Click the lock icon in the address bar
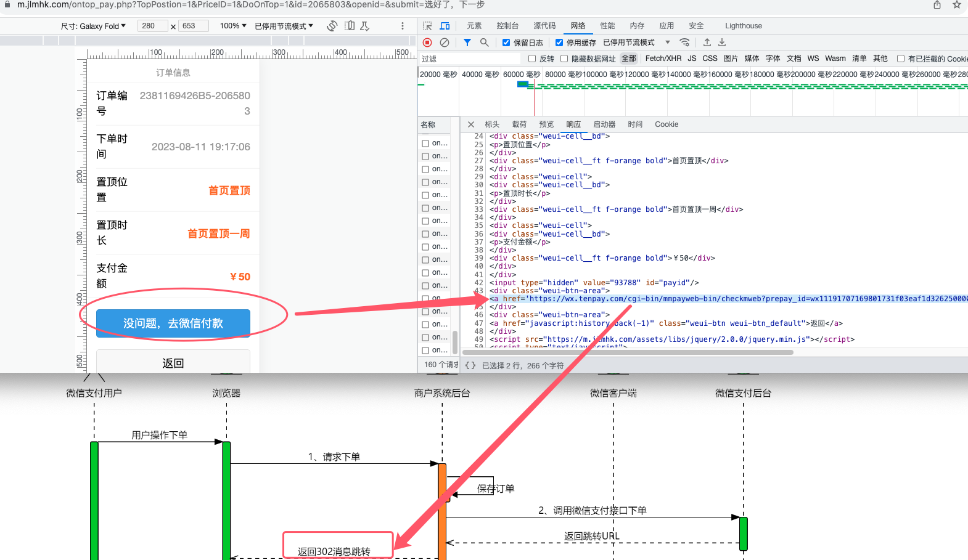The width and height of the screenshot is (968, 560). coord(7,4)
